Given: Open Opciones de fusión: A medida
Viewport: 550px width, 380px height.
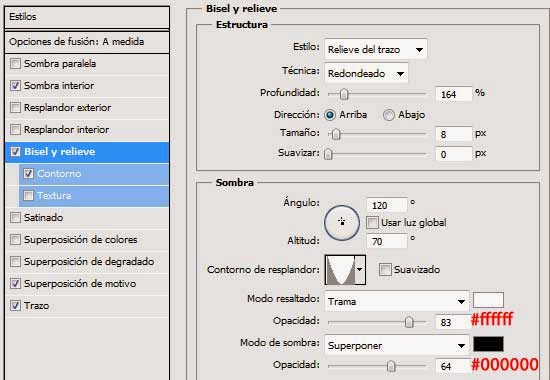Looking at the screenshot, I should [x=87, y=42].
